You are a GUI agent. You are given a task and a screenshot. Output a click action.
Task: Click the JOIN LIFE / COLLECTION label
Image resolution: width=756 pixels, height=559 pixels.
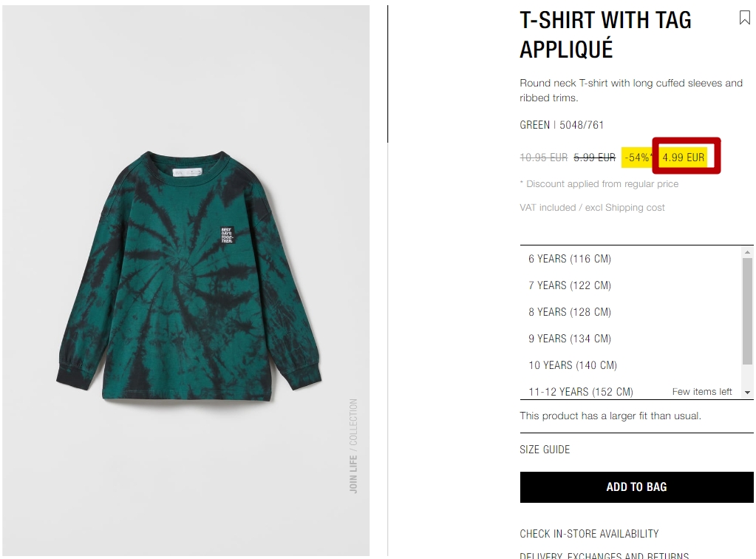353,446
